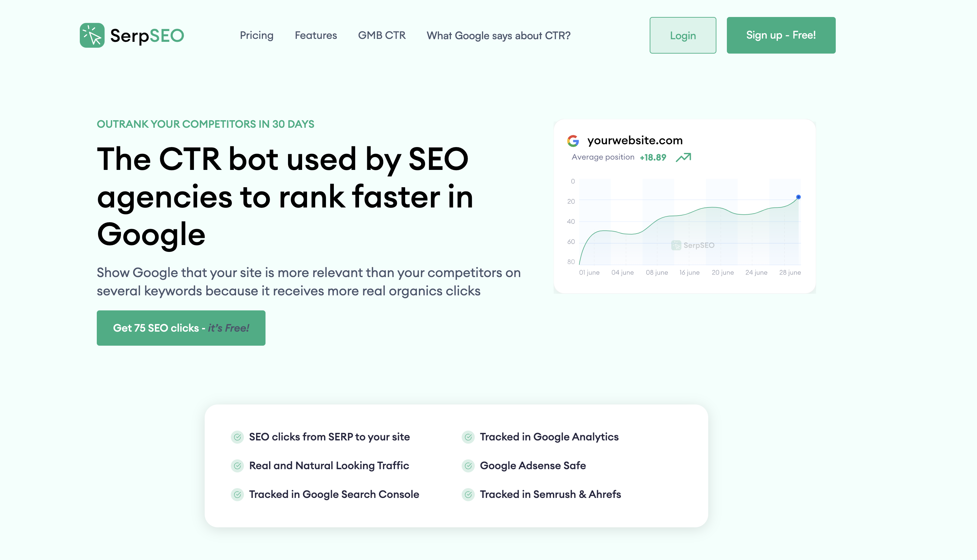Image resolution: width=977 pixels, height=560 pixels.
Task: Click the Login button
Action: point(683,35)
